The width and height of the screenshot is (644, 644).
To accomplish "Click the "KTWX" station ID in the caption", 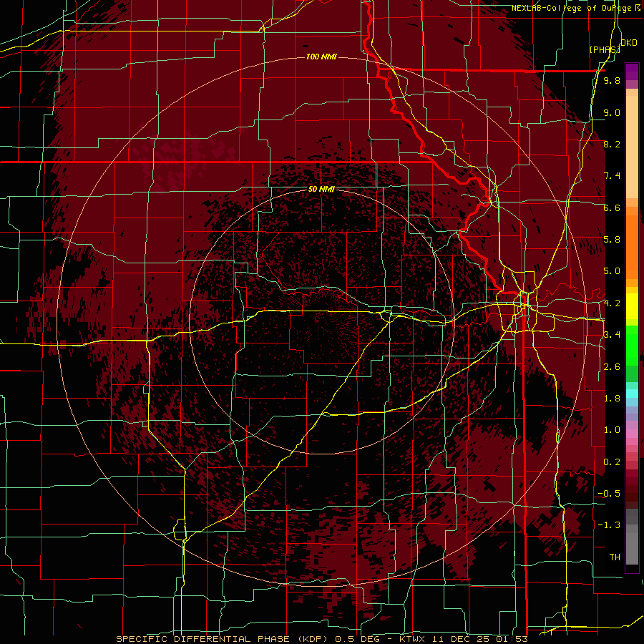I will 412,639.
